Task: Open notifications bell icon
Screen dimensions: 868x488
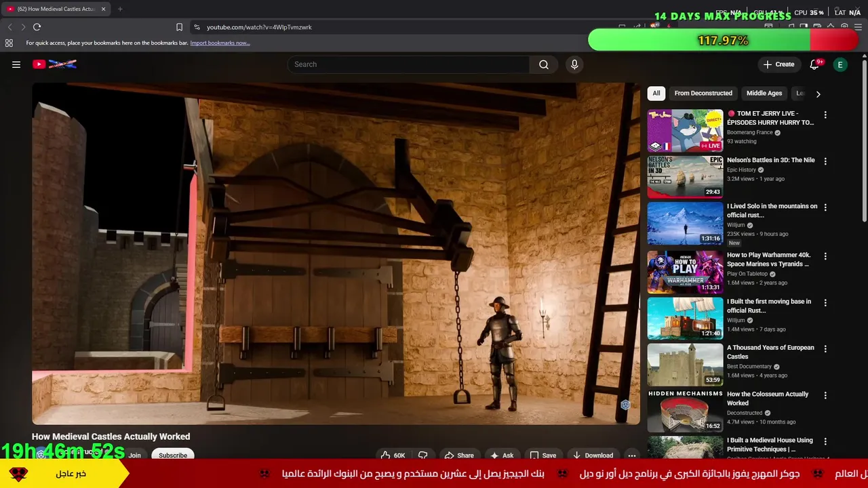Action: (815, 64)
